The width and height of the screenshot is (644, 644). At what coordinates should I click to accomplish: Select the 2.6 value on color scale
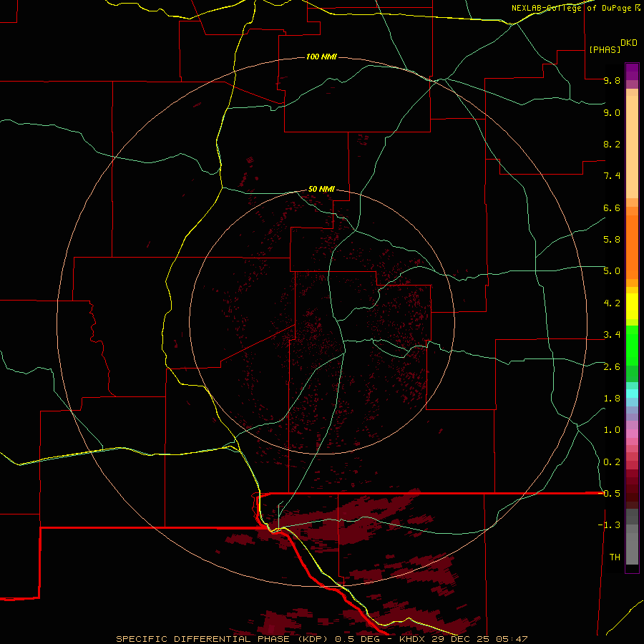click(x=612, y=367)
